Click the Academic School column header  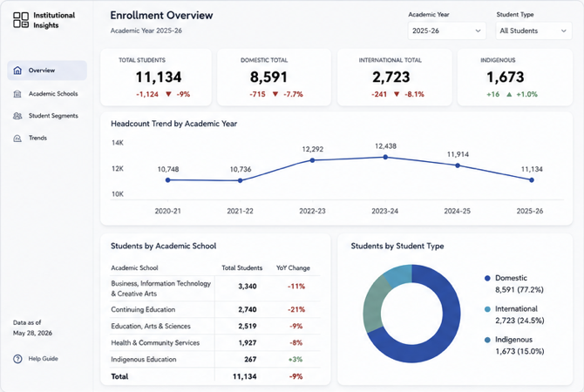(134, 268)
